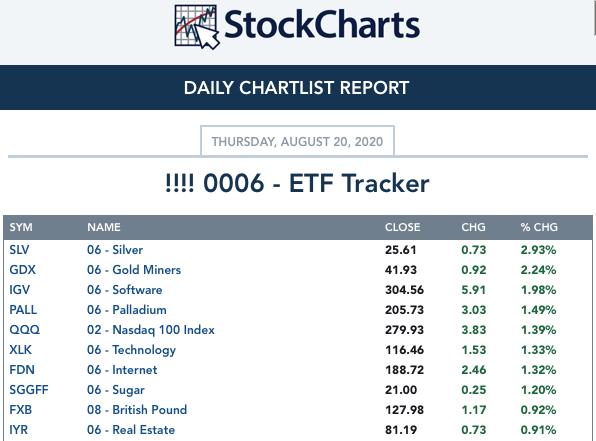Open the 06 - Silver name link
The image size is (596, 441).
pyautogui.click(x=115, y=250)
